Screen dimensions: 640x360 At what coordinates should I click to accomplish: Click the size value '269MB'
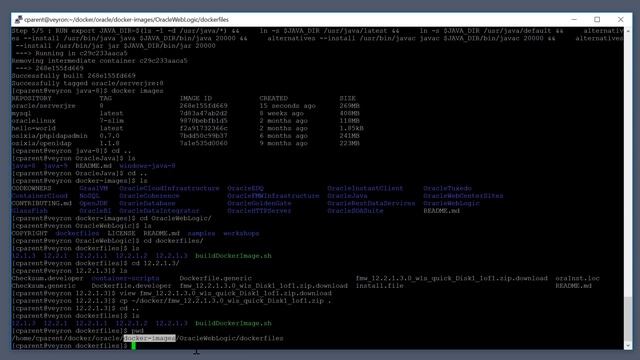coord(349,106)
